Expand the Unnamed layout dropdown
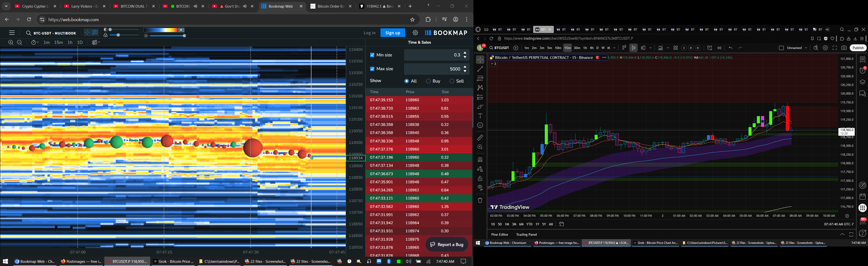868x266 pixels. click(806, 48)
